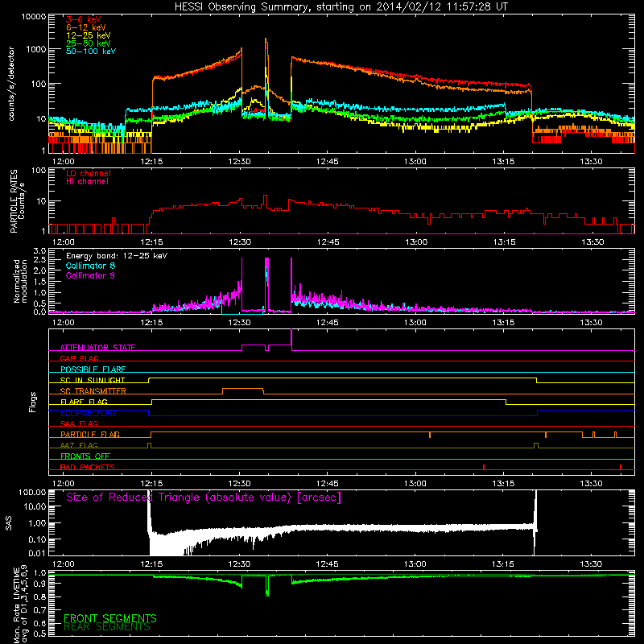Click the ATTENUATOR STATE flag label
Image resolution: width=644 pixels, height=644 pixels.
pos(97,348)
